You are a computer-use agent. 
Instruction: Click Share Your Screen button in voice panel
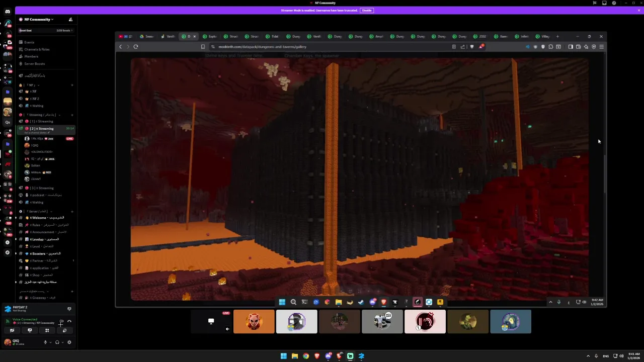click(x=30, y=330)
